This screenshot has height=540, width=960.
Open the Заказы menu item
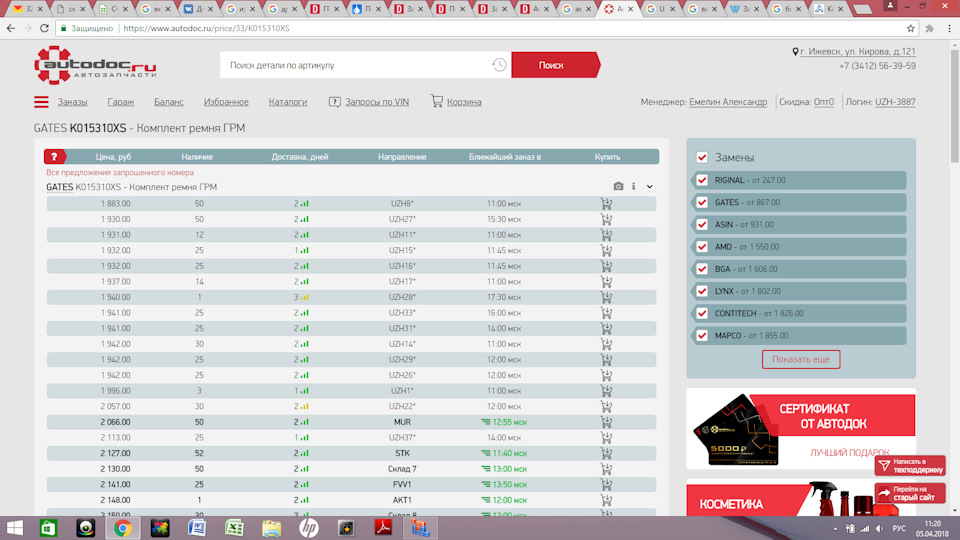pos(72,102)
